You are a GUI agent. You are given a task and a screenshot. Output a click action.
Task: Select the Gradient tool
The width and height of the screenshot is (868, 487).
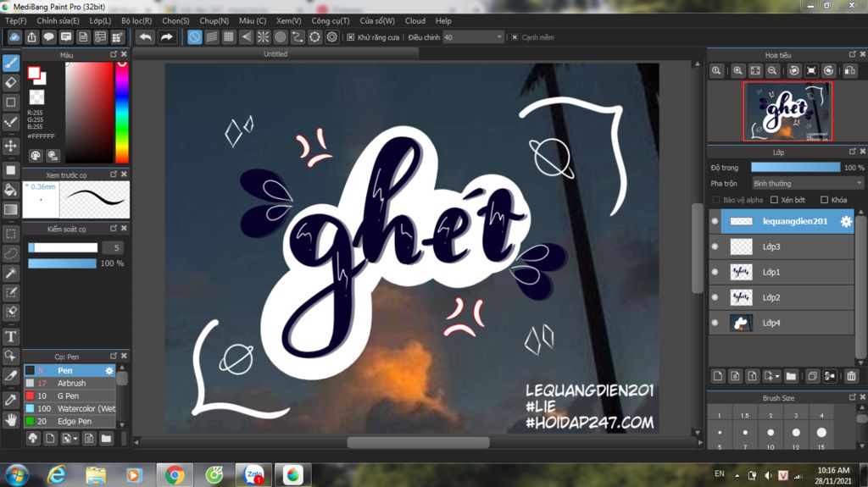coord(10,210)
